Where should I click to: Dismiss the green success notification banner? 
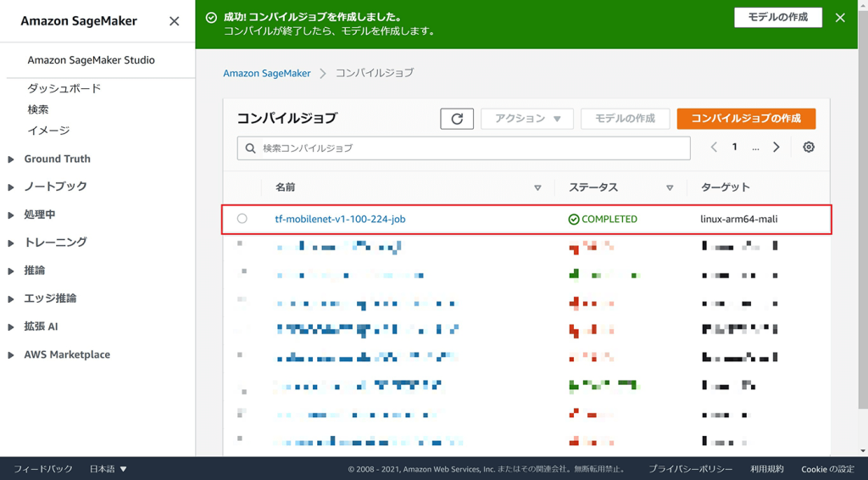point(840,18)
